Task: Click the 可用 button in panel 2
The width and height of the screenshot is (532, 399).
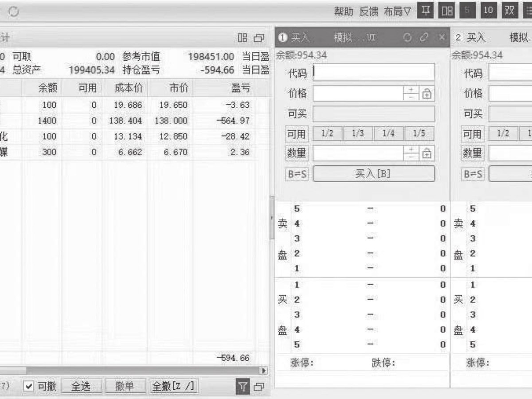Action: 473,134
